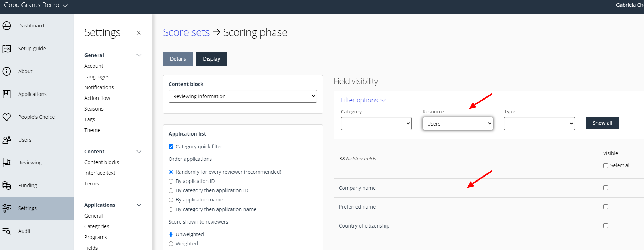Select By category then application name
Screen dimensions: 644x250
[x=171, y=209]
